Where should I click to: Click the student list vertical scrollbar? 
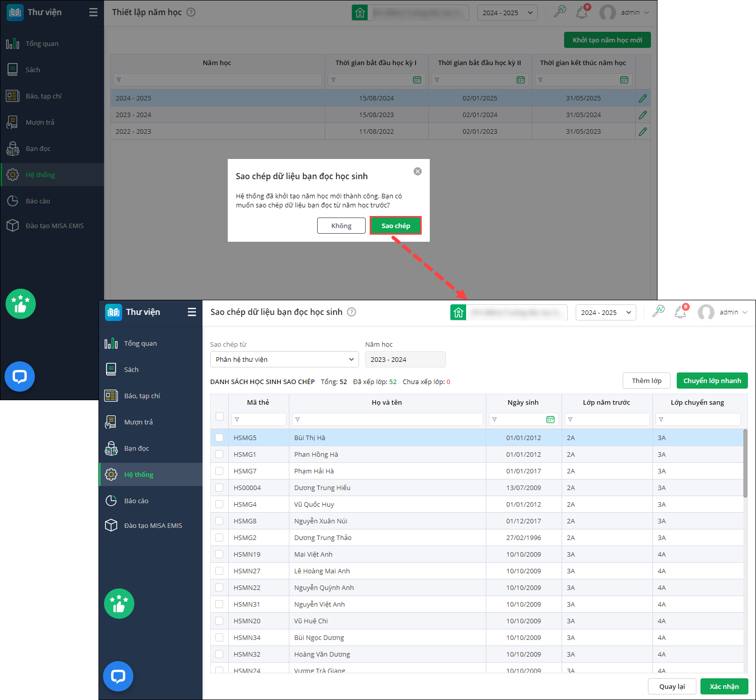tap(745, 463)
